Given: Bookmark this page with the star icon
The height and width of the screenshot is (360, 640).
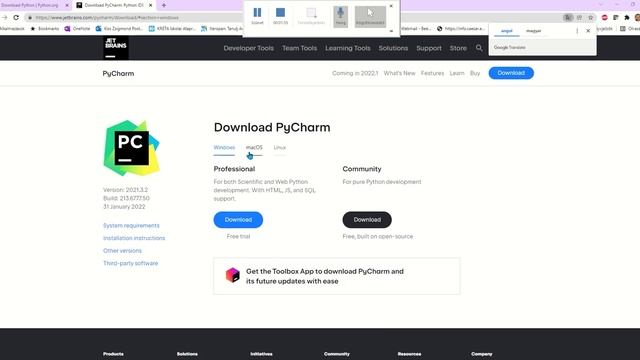Looking at the screenshot, I should (591, 18).
